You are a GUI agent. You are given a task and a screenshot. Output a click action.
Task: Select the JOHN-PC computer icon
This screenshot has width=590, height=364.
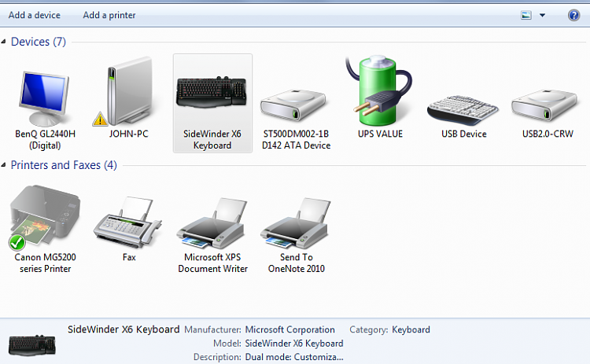(x=129, y=91)
